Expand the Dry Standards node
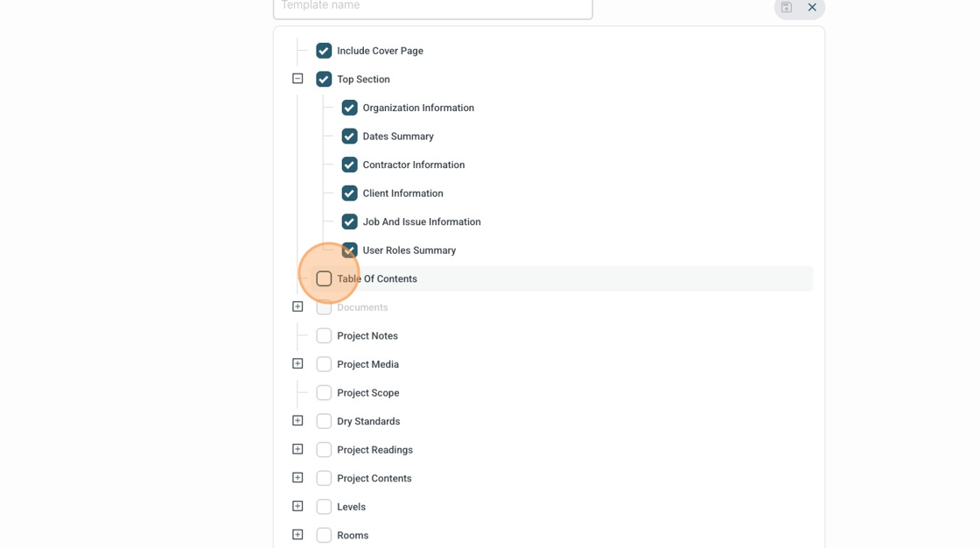 click(x=297, y=421)
